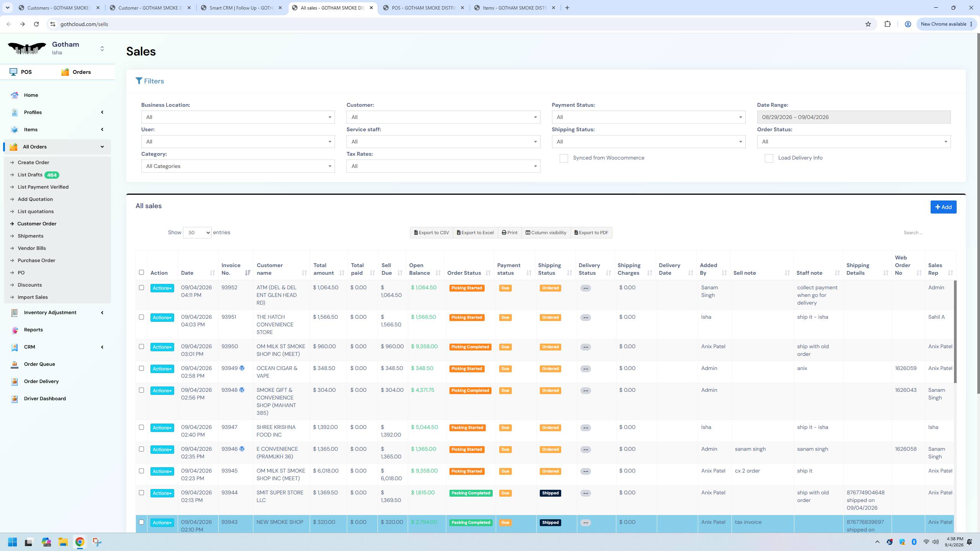980x551 pixels.
Task: Select the row checkbox for invoice 93952
Action: (x=141, y=288)
